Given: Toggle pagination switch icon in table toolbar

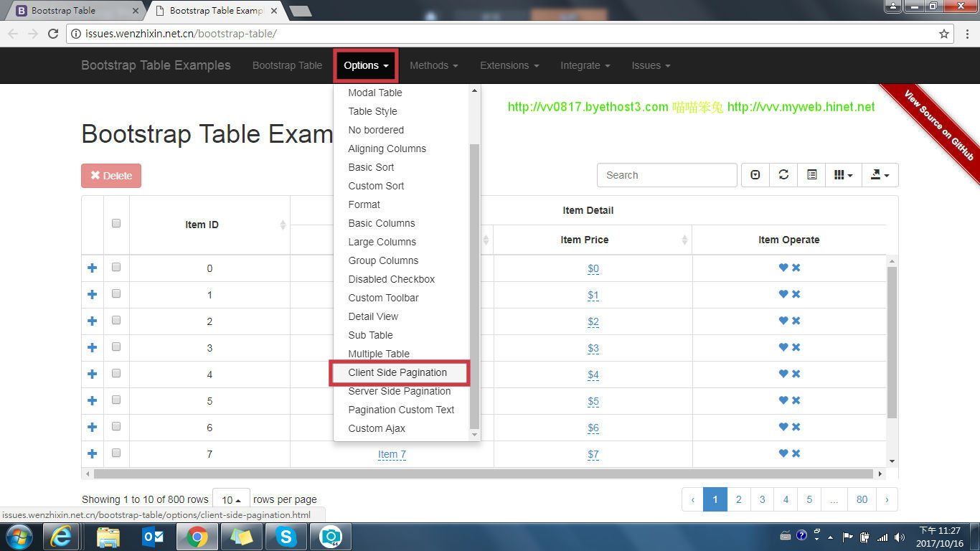Looking at the screenshot, I should [755, 175].
